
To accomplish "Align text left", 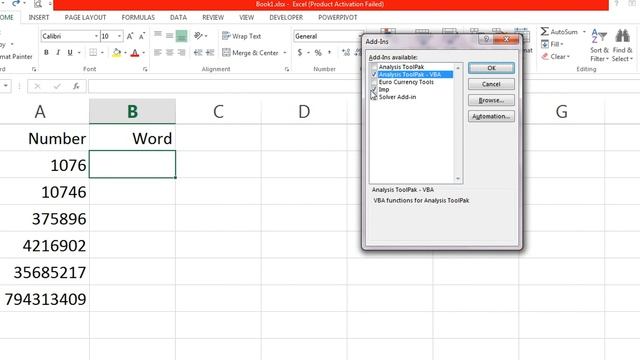I will pos(158,53).
